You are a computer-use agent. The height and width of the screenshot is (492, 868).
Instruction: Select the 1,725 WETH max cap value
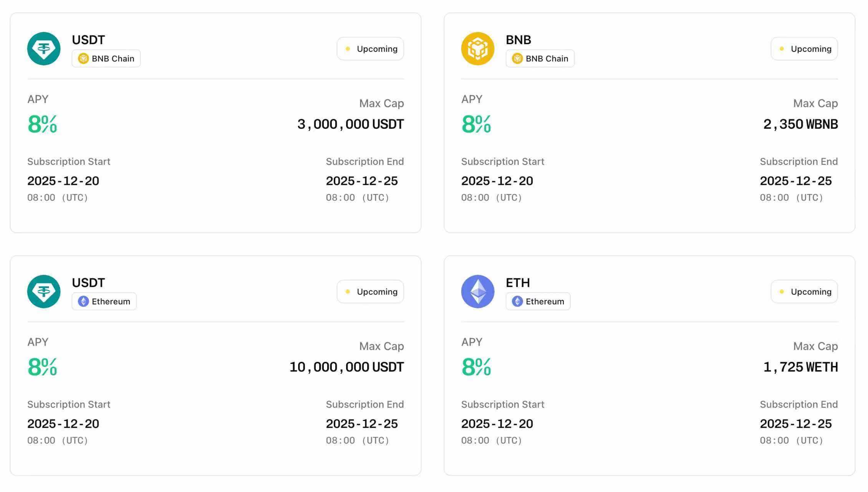tap(800, 367)
